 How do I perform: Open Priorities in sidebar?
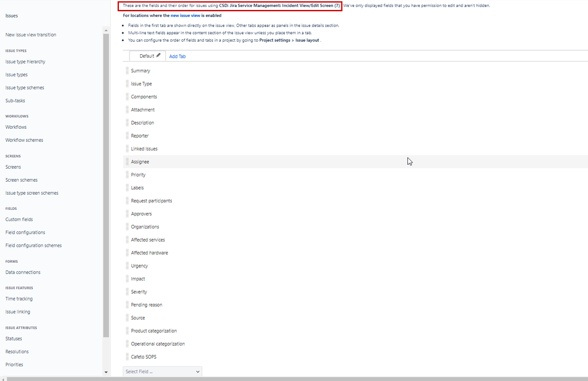click(x=14, y=365)
